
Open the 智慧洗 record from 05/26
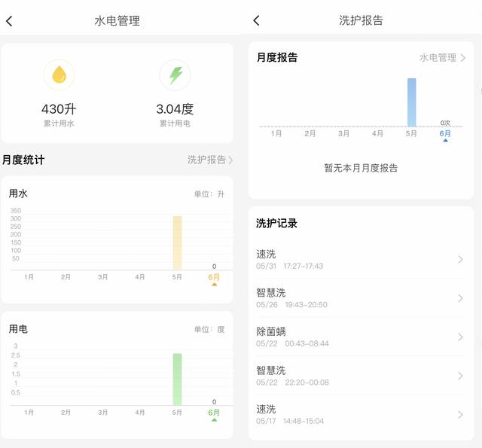click(x=360, y=298)
